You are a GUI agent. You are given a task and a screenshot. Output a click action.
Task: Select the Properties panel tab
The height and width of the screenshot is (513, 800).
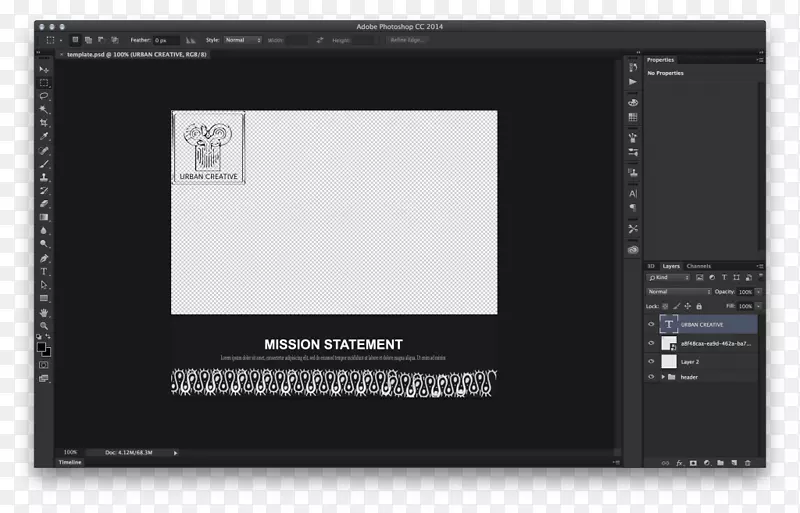click(660, 60)
